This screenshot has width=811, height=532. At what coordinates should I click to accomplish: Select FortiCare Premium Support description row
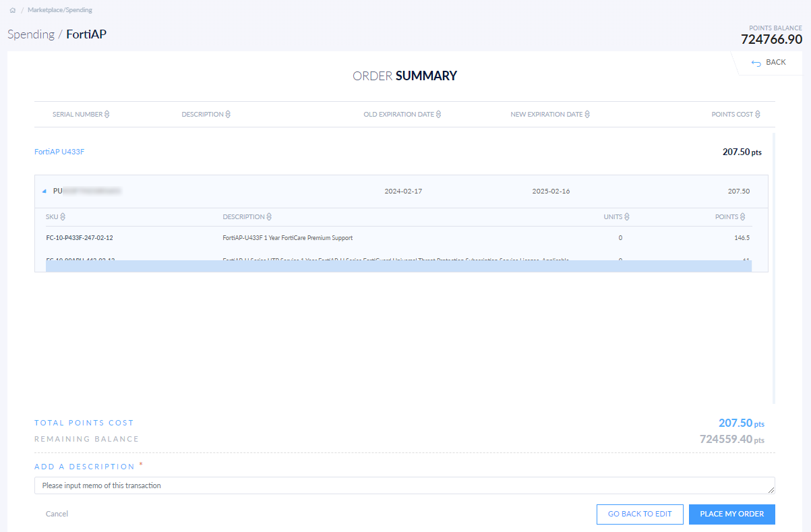[288, 238]
